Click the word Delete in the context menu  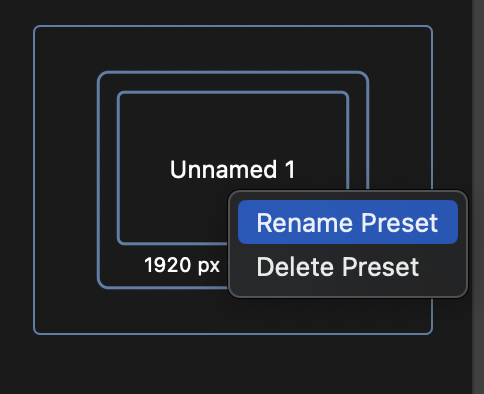click(x=295, y=267)
